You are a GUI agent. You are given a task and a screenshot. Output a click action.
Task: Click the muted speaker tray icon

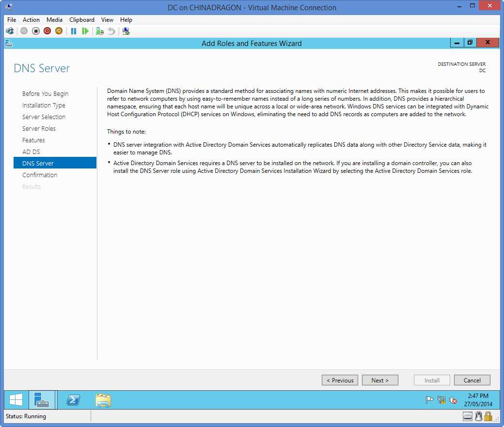click(453, 400)
